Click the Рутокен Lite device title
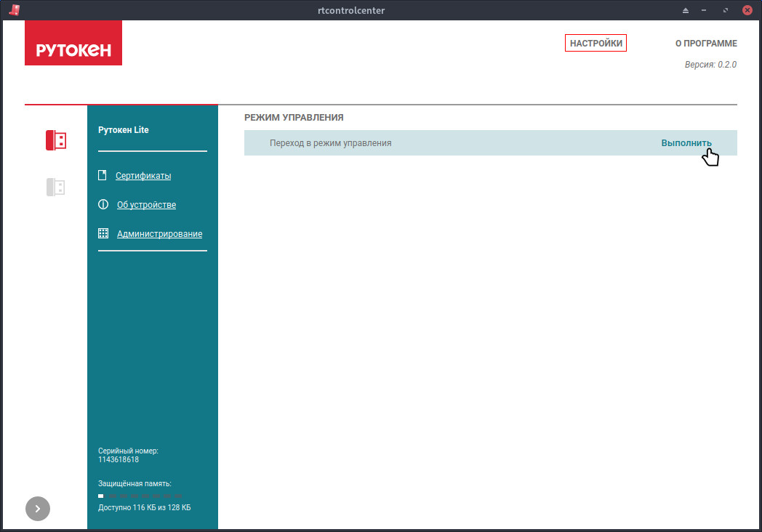 click(124, 129)
